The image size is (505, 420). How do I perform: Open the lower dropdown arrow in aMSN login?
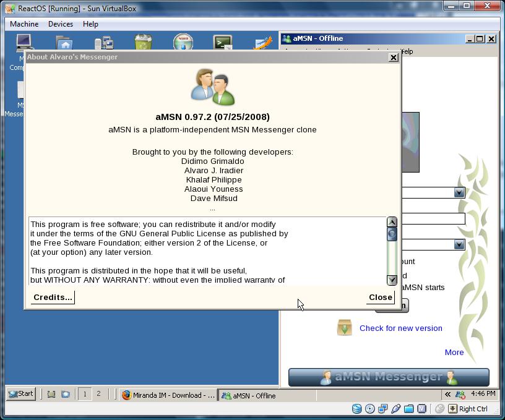click(x=459, y=244)
